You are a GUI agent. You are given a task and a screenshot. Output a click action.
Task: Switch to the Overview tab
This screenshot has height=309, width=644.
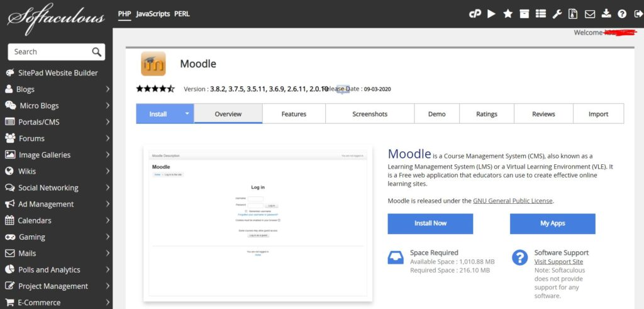[x=228, y=114]
